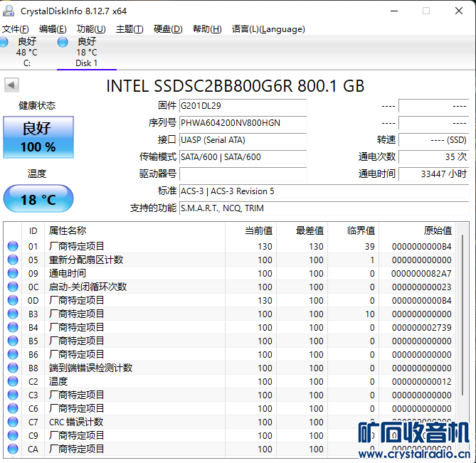Click status orb of attribute row B8
Screen dimensions: 476x463
pyautogui.click(x=13, y=368)
